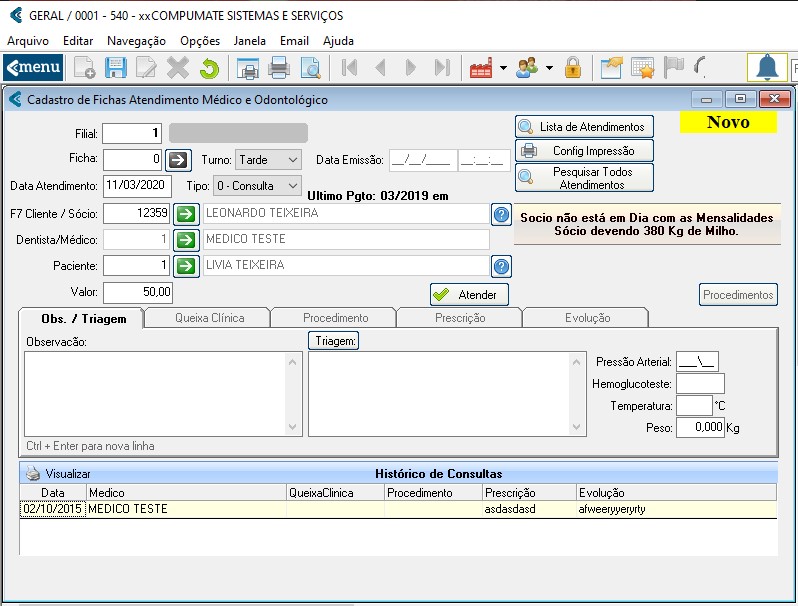Open Lista de Atendimentos
This screenshot has width=798, height=606.
click(585, 127)
